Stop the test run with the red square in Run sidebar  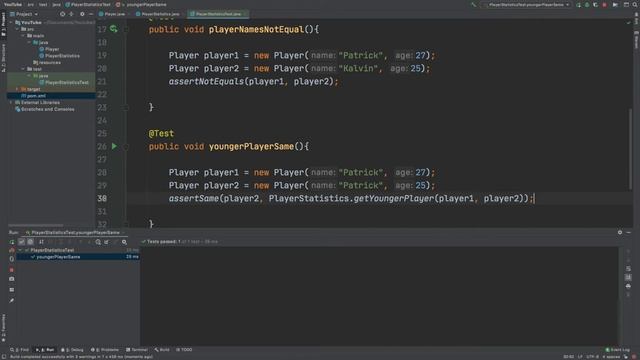pos(12,270)
